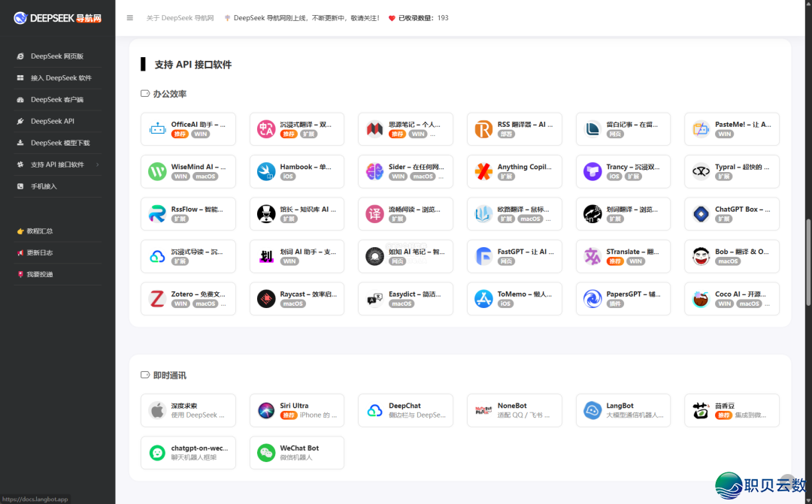Open the 沉浸式翻译 pink translate icon
Viewport: 812px width, 504px height.
pos(266,129)
